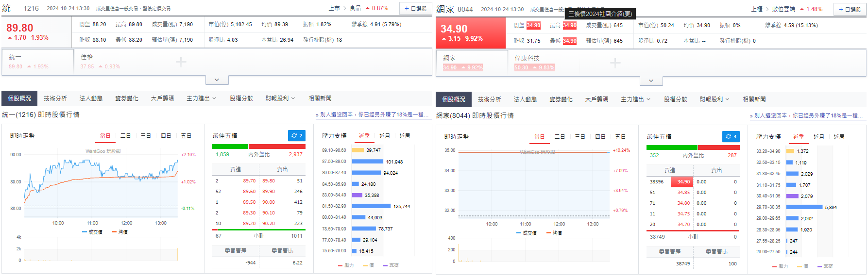
Task: Select the 網家 compare card
Action: click(x=472, y=63)
